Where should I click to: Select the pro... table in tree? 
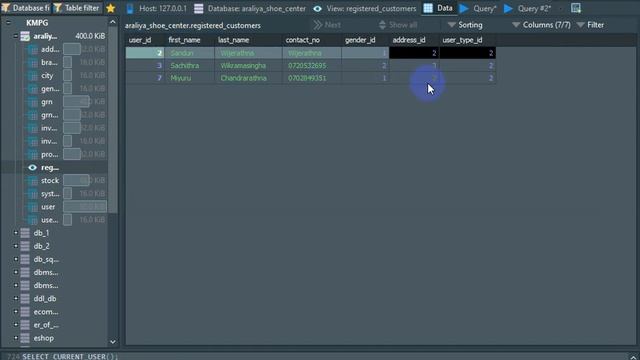50,154
